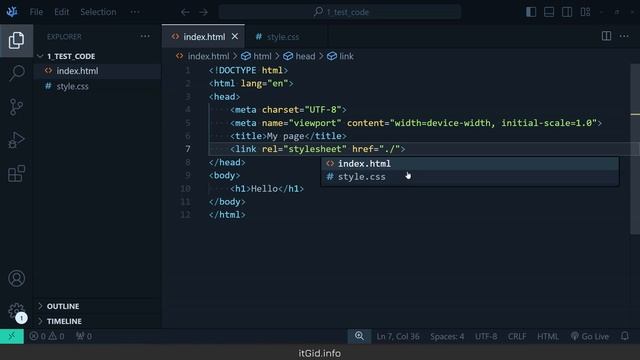Choose index.html from suggestion list
The image size is (640, 360).
(469, 164)
